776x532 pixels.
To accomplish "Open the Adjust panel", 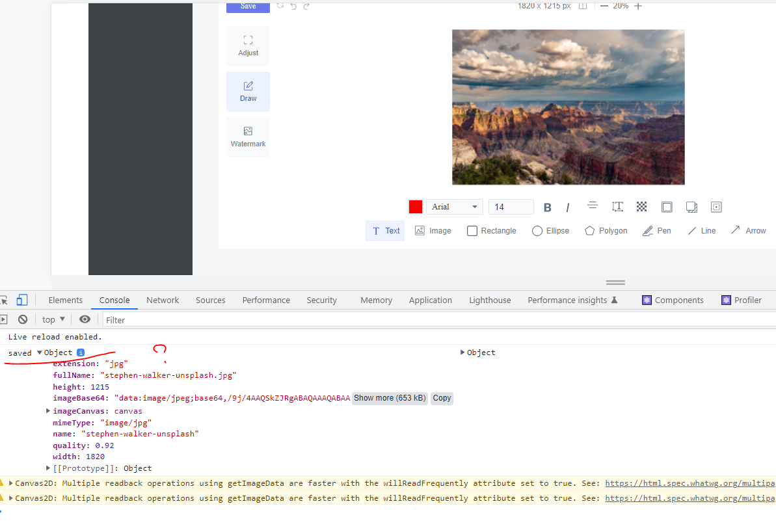I will coord(248,46).
